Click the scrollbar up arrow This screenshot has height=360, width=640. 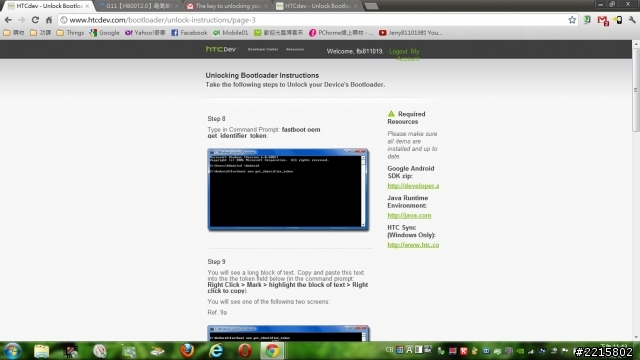pos(636,44)
